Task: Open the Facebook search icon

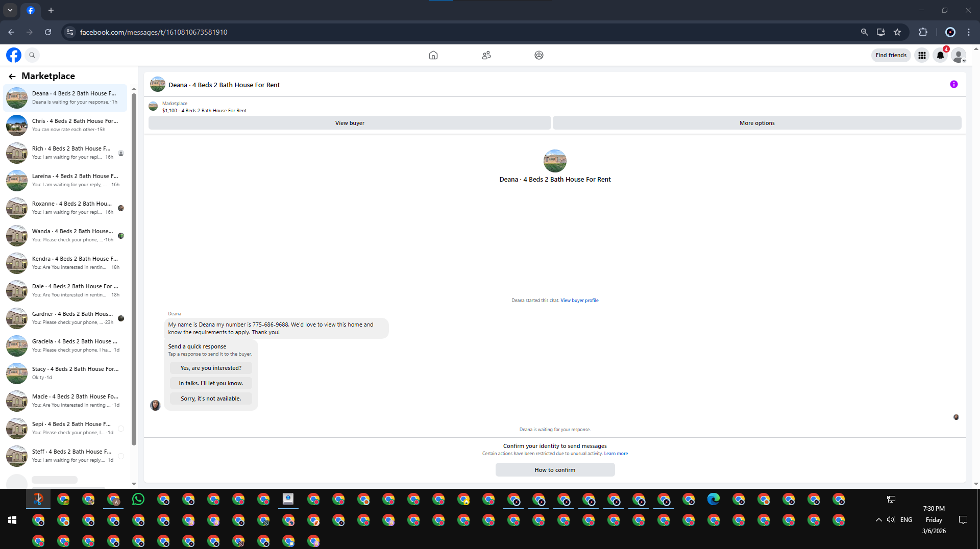Action: (x=32, y=55)
